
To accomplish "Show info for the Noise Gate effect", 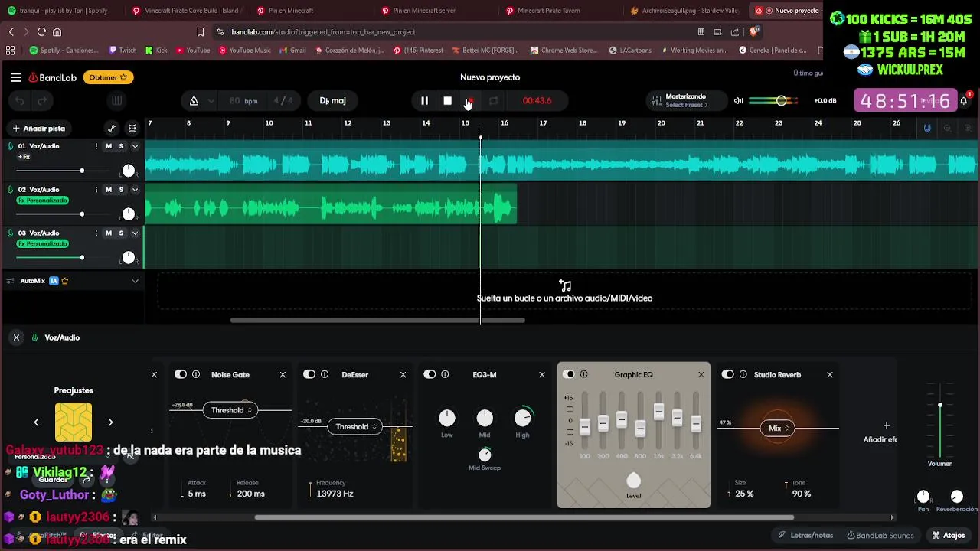I will (196, 374).
